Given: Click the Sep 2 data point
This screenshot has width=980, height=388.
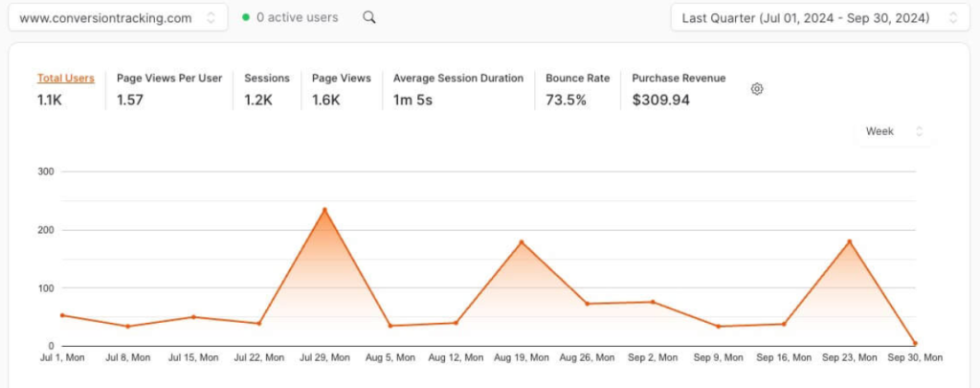Looking at the screenshot, I should pyautogui.click(x=653, y=302).
